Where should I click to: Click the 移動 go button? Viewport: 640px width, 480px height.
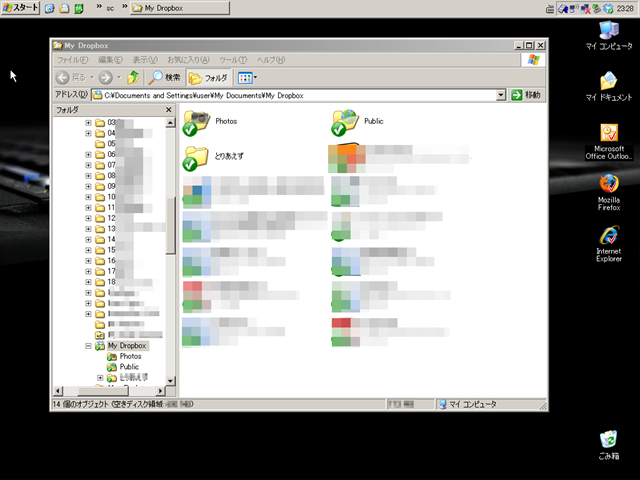click(527, 95)
